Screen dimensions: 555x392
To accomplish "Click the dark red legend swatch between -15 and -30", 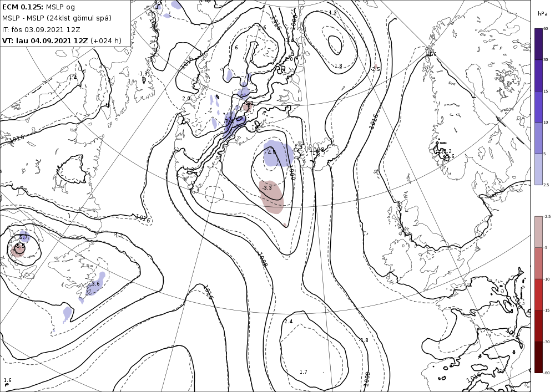I will (x=538, y=325).
